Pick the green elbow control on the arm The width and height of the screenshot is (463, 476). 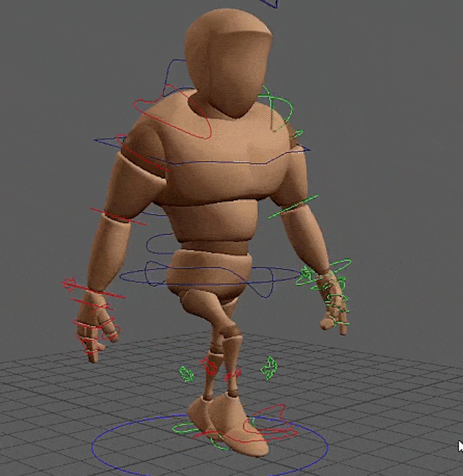tap(294, 206)
